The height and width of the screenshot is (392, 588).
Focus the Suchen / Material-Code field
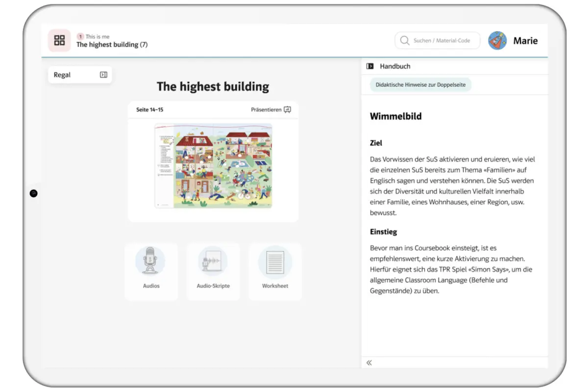coord(438,41)
